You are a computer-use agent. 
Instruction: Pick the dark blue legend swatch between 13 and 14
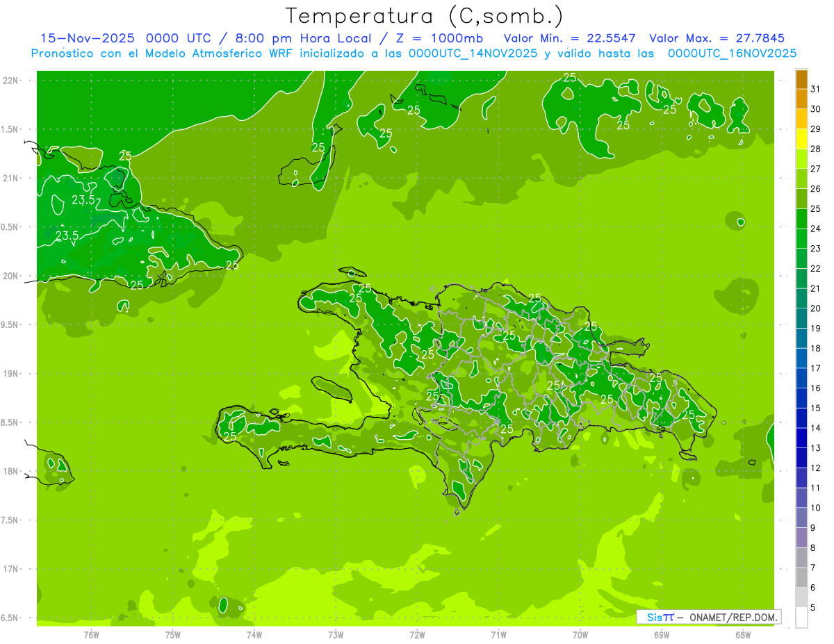[801, 438]
